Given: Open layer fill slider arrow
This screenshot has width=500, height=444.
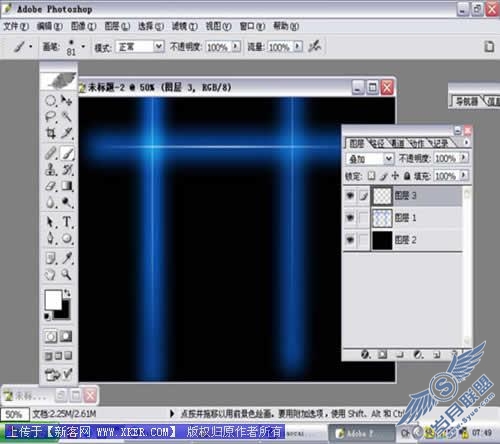Looking at the screenshot, I should coord(464,175).
